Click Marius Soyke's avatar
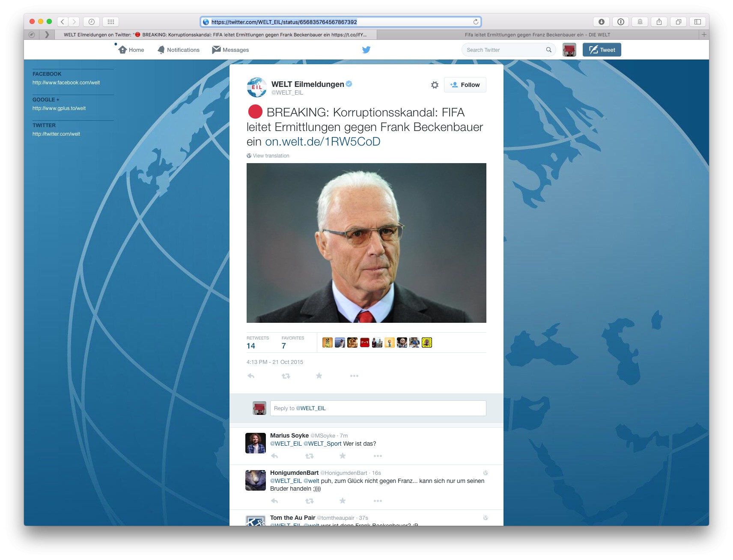733x560 pixels. [256, 443]
